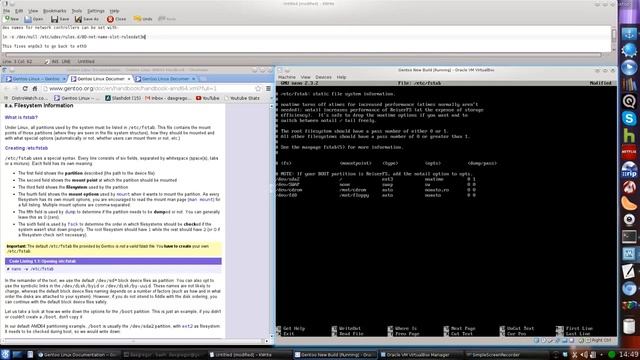
Task: Click the 'What is fstab?' heading link
Action: 21,117
